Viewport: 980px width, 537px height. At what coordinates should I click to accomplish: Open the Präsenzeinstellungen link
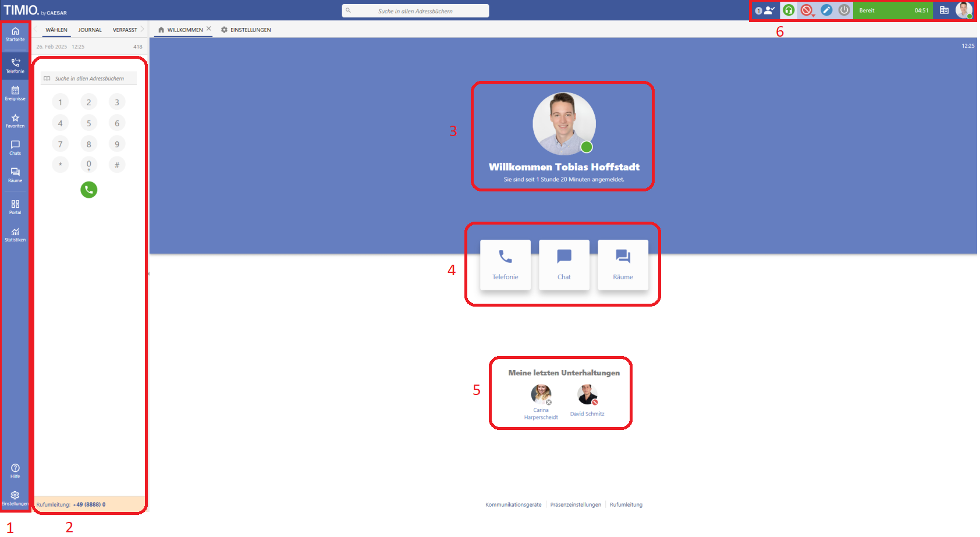tap(576, 504)
